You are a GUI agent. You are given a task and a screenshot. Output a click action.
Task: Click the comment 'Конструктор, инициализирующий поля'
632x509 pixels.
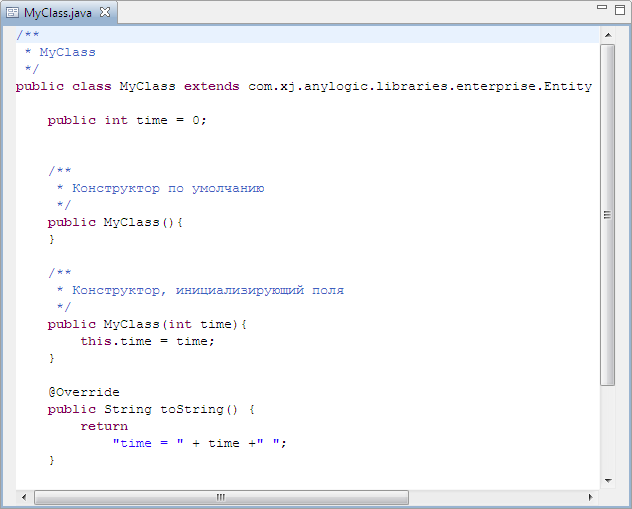(x=208, y=290)
